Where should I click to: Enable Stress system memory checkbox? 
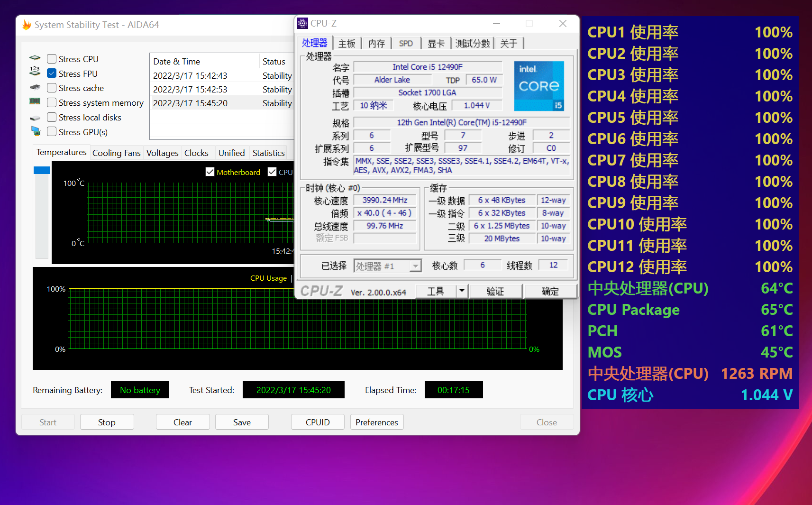pos(52,102)
